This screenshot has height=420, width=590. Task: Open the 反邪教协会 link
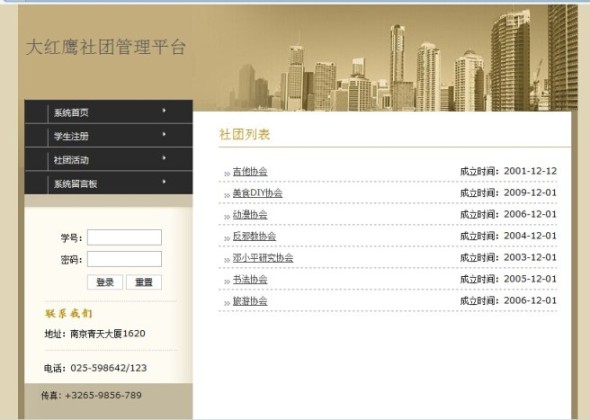point(254,236)
